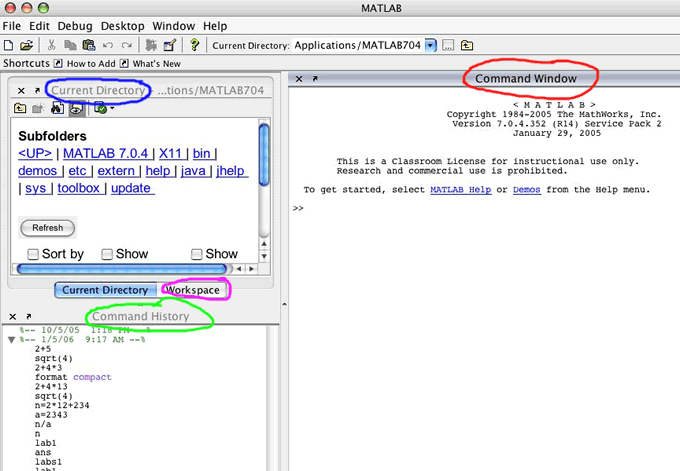Close the Command History panel
The width and height of the screenshot is (680, 471).
pyautogui.click(x=13, y=317)
